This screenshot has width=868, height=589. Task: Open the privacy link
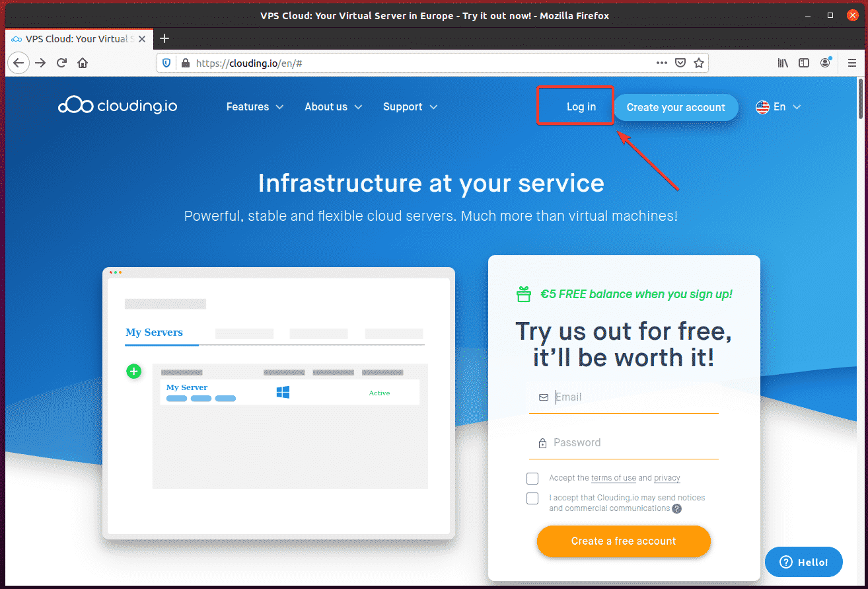pyautogui.click(x=667, y=478)
